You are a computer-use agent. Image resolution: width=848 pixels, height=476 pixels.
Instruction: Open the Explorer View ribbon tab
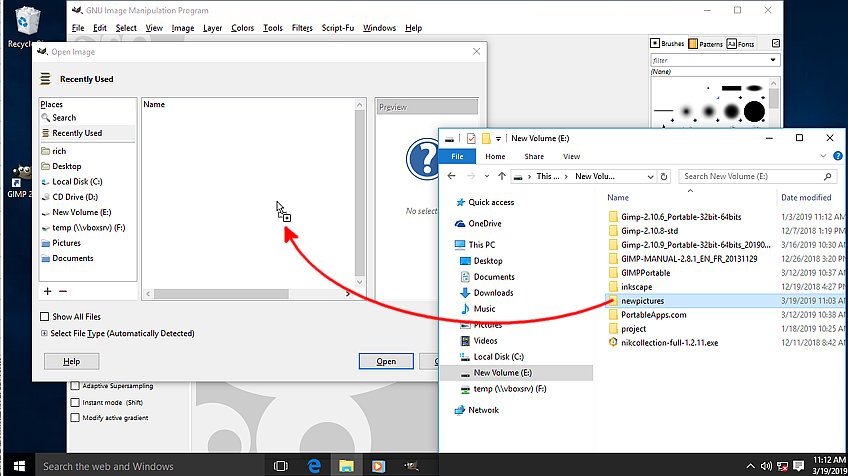point(571,156)
